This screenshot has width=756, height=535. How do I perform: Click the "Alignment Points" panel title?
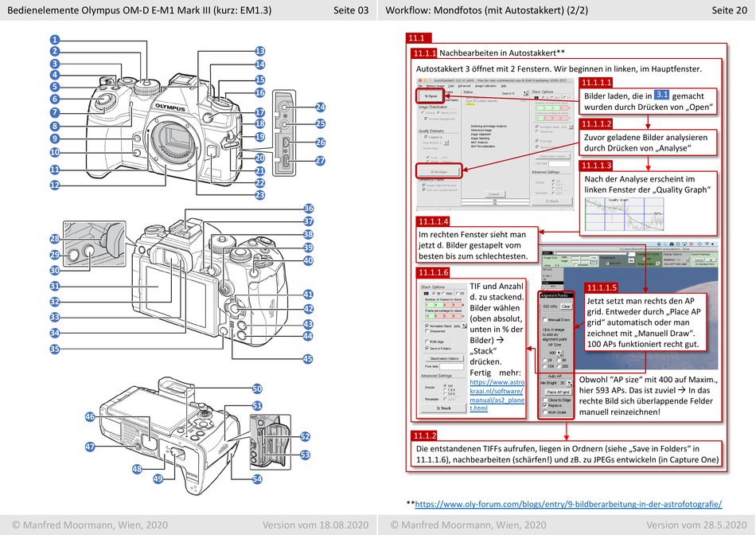(x=555, y=295)
